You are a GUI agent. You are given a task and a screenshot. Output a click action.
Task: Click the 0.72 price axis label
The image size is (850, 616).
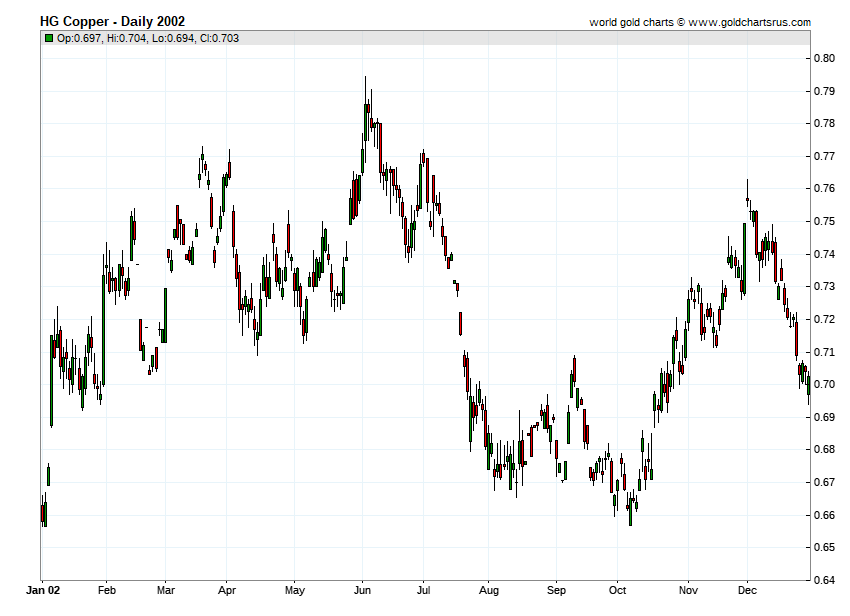pyautogui.click(x=825, y=319)
